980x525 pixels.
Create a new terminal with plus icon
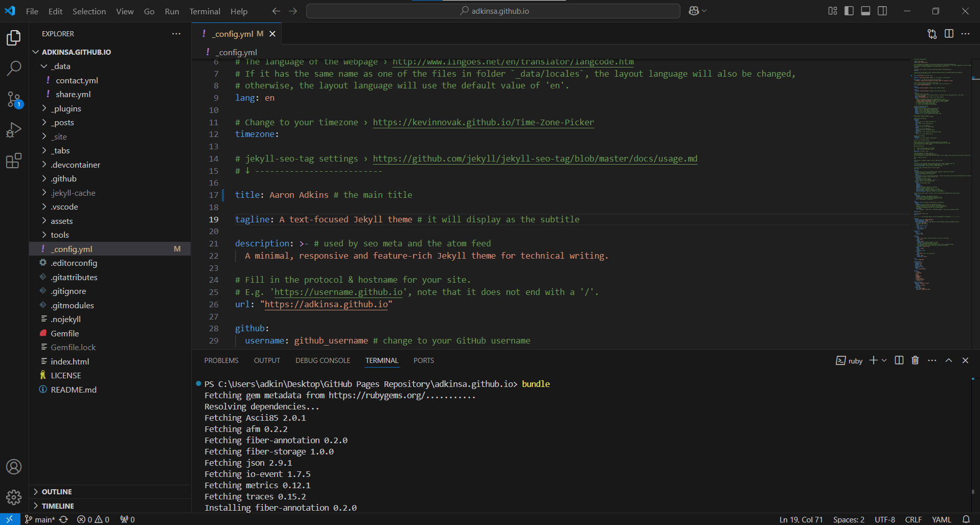873,360
